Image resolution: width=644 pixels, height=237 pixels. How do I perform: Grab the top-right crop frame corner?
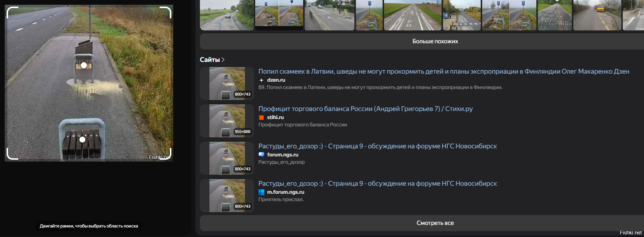[166, 12]
